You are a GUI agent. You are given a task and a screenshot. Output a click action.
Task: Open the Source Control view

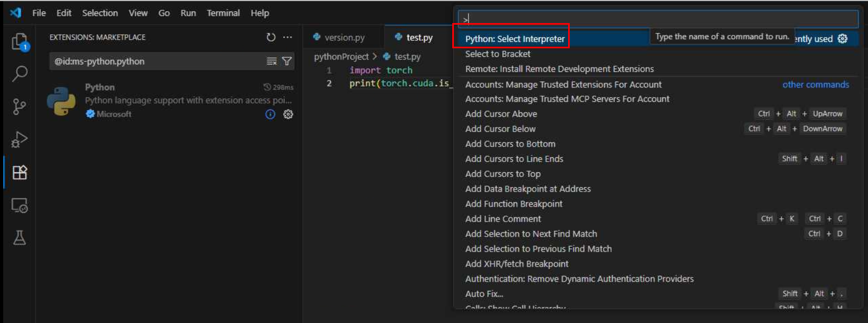19,107
